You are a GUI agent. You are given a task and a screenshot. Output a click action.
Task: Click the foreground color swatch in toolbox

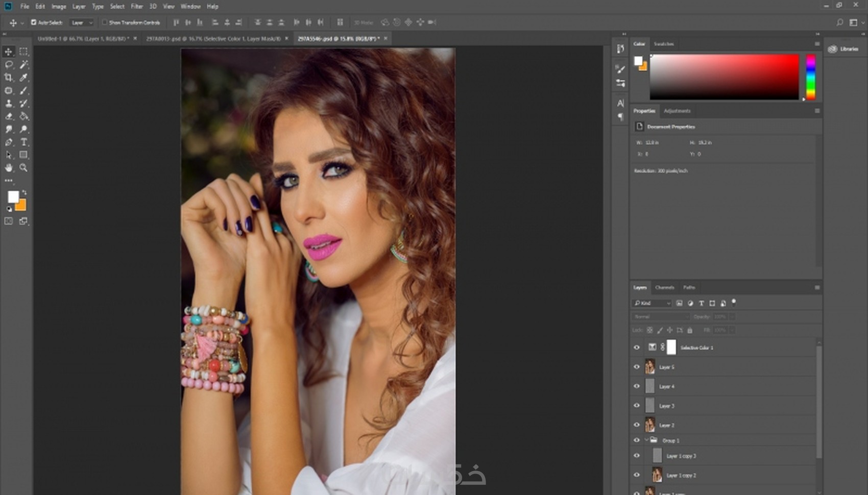click(x=13, y=196)
